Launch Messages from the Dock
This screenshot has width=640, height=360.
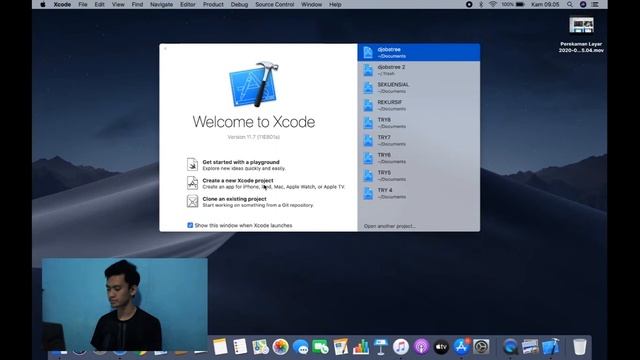(300, 347)
